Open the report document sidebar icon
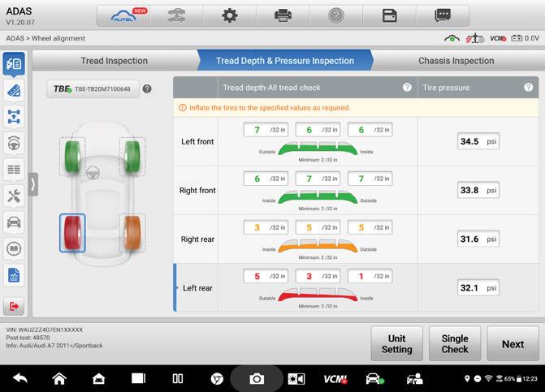 14,275
